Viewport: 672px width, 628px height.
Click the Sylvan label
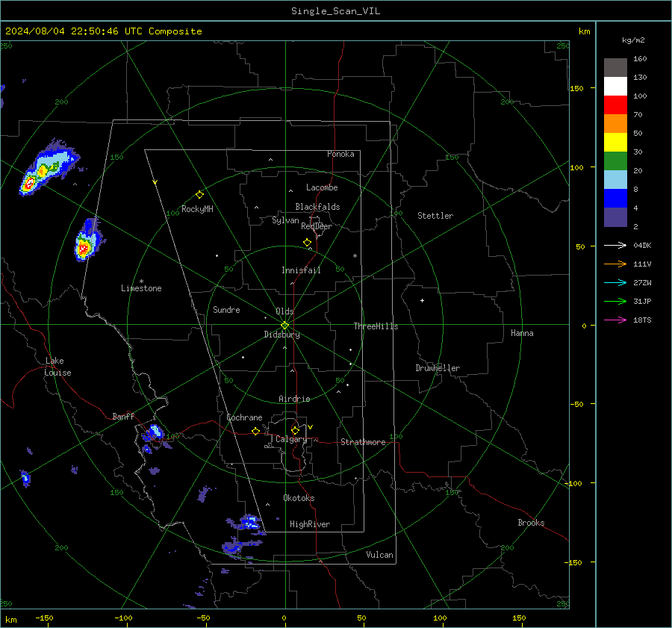coord(285,220)
